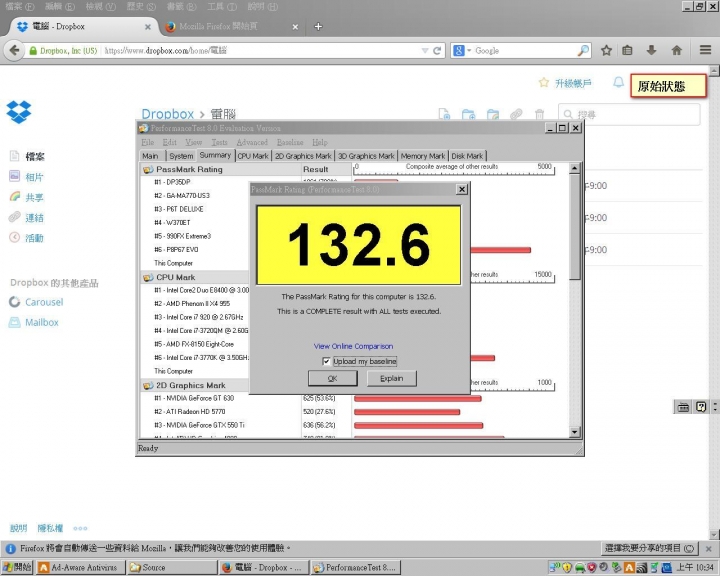Viewport: 720px width, 576px height.
Task: Close the PassMark Rating dialog
Action: [x=462, y=189]
